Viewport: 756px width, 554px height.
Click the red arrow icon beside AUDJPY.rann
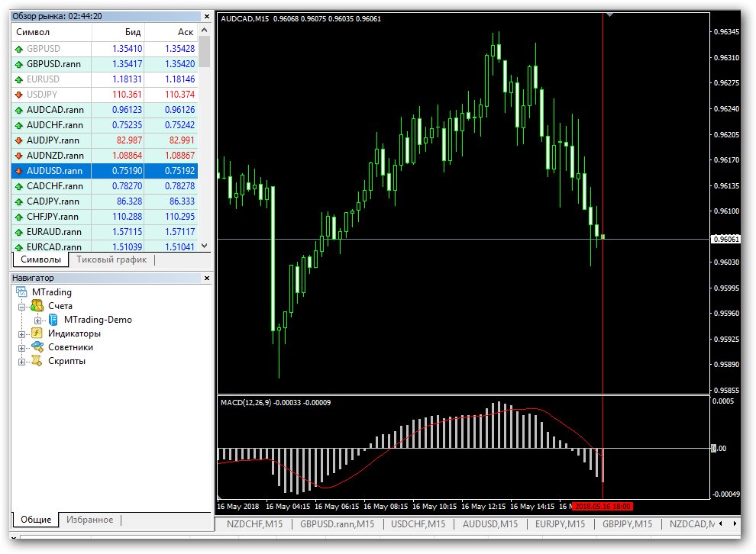click(x=19, y=140)
